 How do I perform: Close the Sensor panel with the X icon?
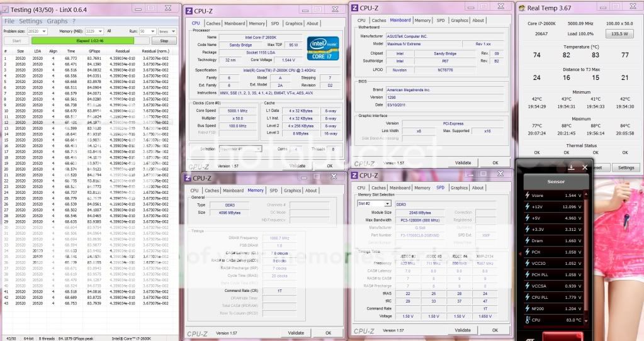click(x=585, y=167)
